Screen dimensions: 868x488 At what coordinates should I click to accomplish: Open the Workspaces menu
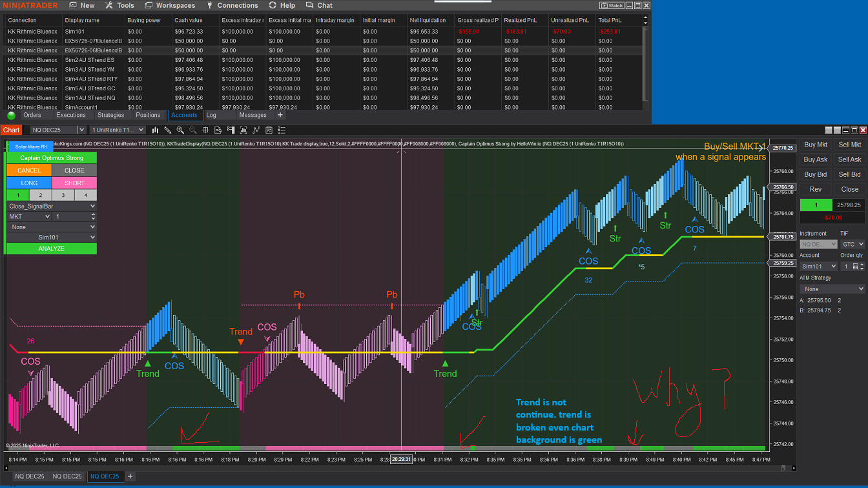tap(169, 5)
